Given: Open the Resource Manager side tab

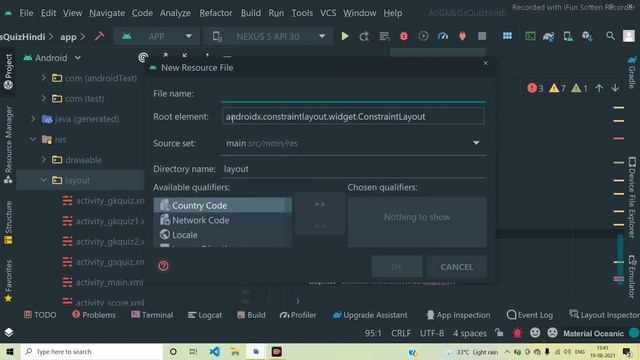Looking at the screenshot, I should click(x=8, y=144).
